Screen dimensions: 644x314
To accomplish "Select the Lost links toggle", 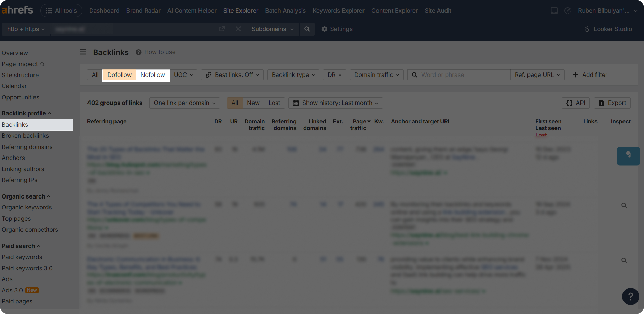I will (274, 103).
